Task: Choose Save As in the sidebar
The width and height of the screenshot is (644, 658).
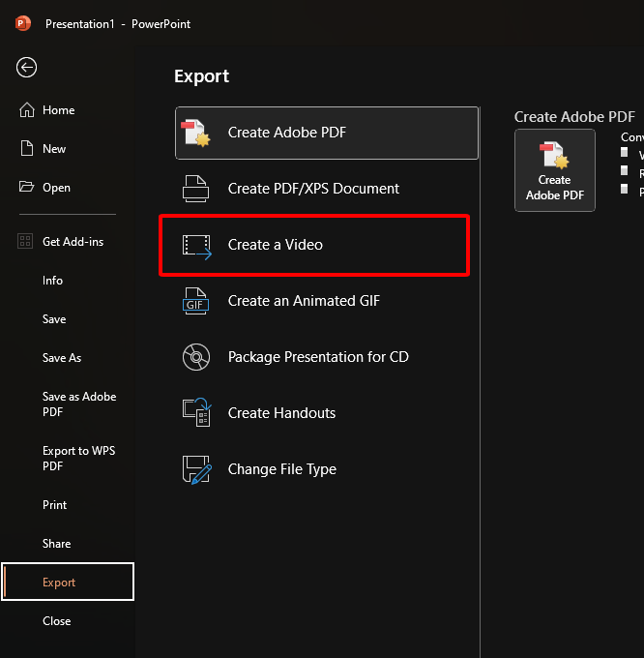Action: click(68, 357)
